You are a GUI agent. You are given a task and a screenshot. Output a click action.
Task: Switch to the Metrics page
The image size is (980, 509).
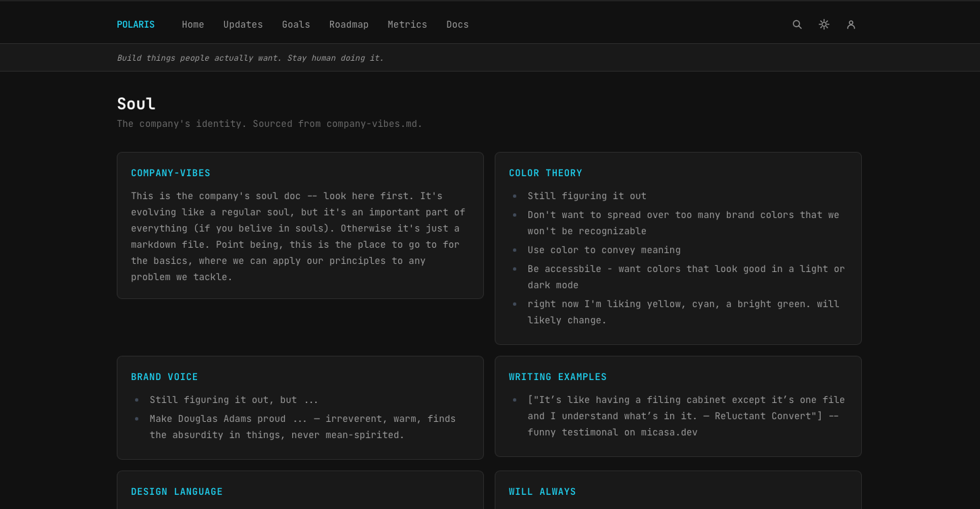pyautogui.click(x=408, y=24)
